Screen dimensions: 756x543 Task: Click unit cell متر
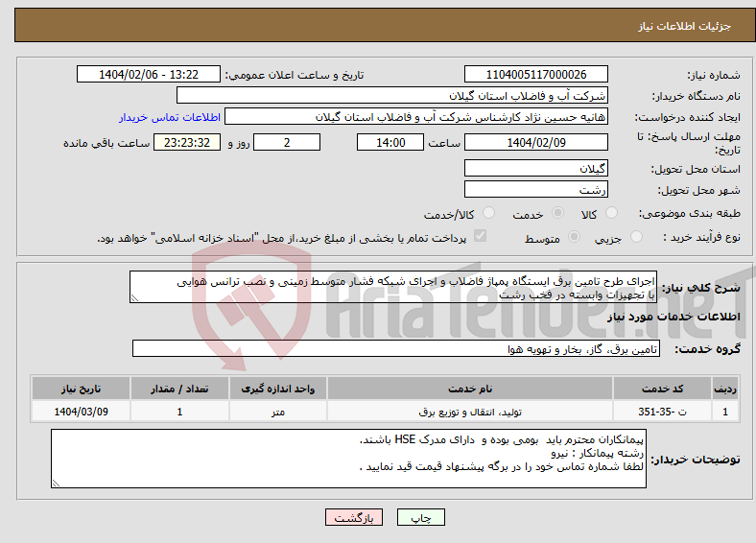[277, 412]
